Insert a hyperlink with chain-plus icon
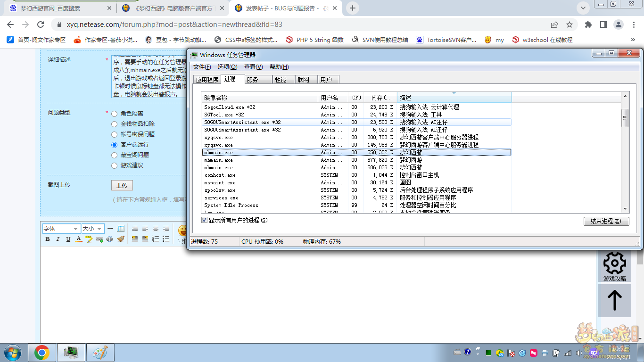Screen dimensions: 644x362 99,239
